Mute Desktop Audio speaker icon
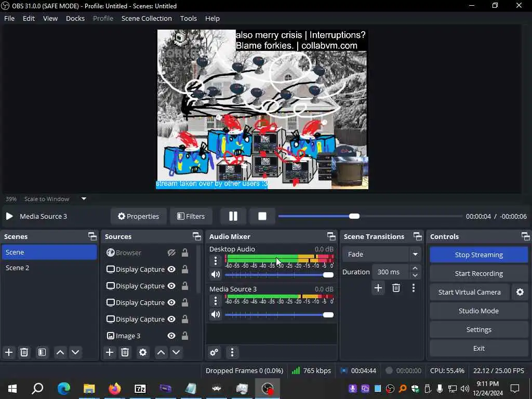This screenshot has width=532, height=399. click(x=216, y=274)
